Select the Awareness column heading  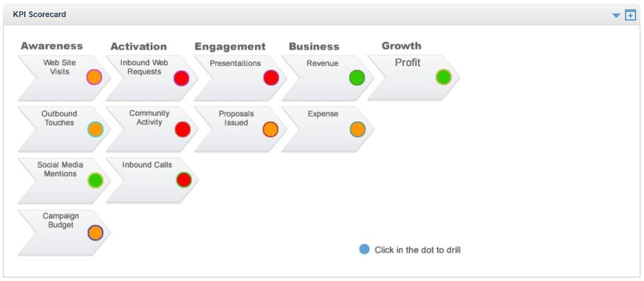click(x=52, y=46)
